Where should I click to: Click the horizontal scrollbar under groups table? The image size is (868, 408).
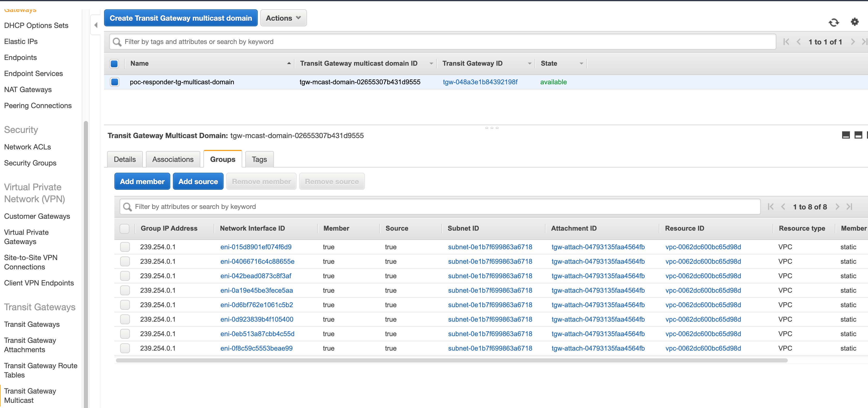coord(452,360)
